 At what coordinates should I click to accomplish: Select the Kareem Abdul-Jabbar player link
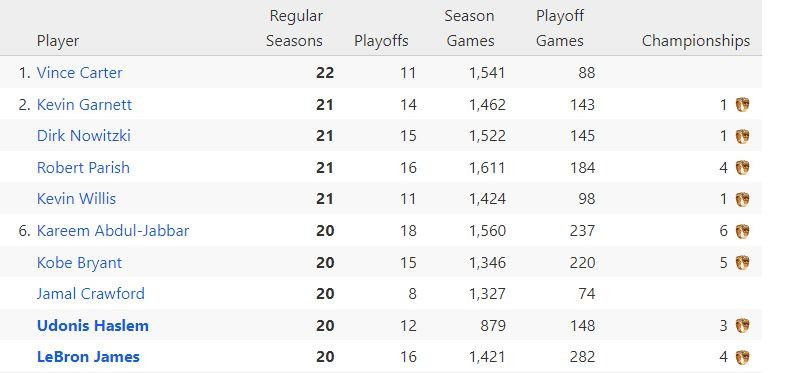pyautogui.click(x=113, y=231)
